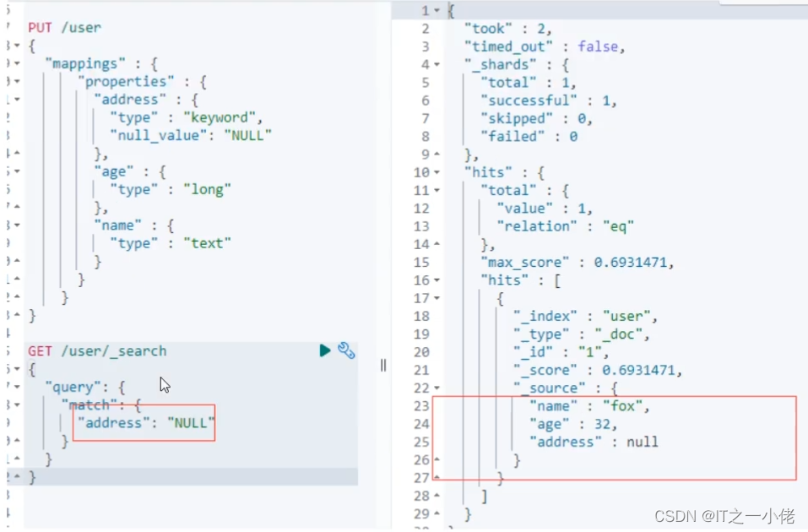Click the "text" type value
This screenshot has height=532, width=808.
[x=207, y=243]
